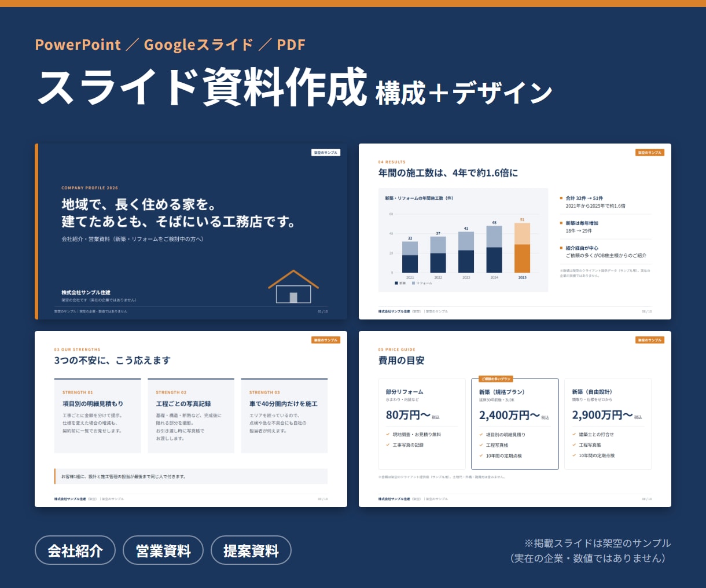The image size is (706, 588).
Task: Click the text PowerPoint in the header line
Action: pos(78,45)
